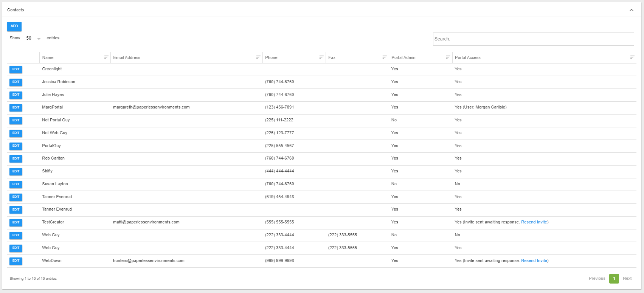
Task: Edit Tanner Evenrud with phone (619) 454-4948
Action: pyautogui.click(x=16, y=197)
